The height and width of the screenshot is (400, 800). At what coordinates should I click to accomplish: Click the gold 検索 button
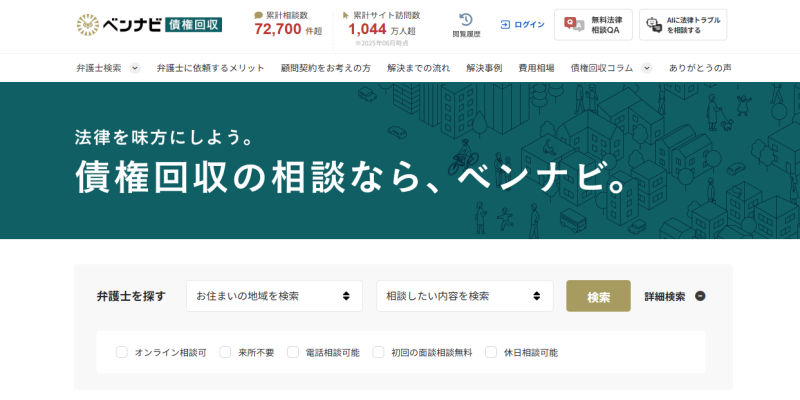[598, 296]
